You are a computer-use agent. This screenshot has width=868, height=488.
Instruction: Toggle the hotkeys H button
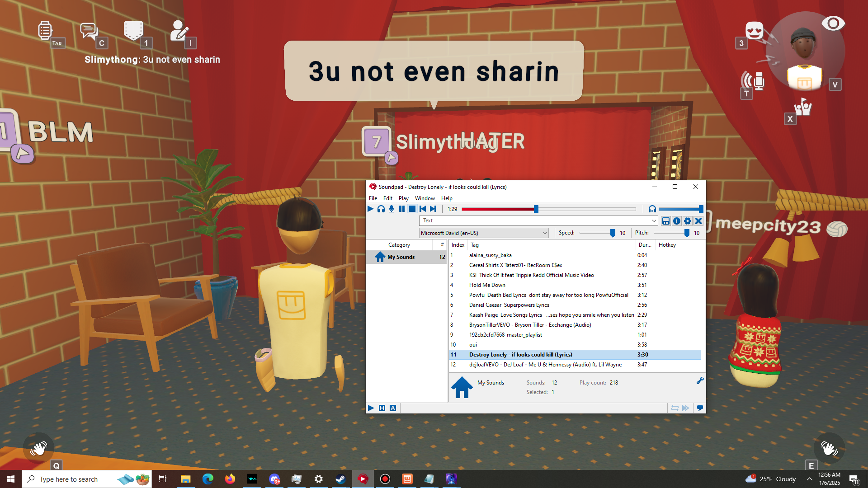coord(382,408)
